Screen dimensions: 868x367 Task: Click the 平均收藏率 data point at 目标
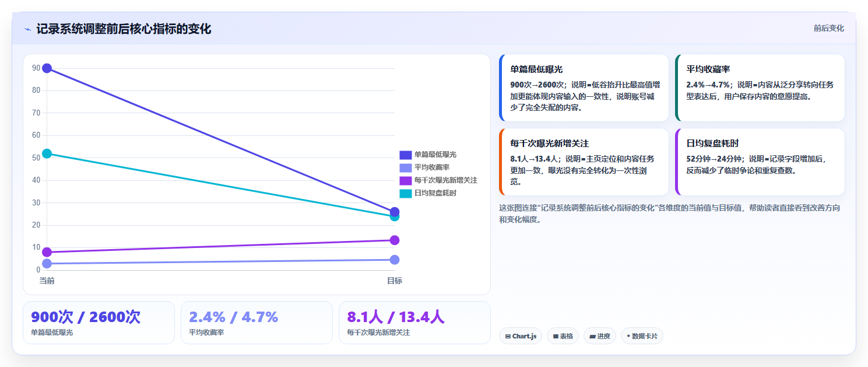click(x=395, y=260)
